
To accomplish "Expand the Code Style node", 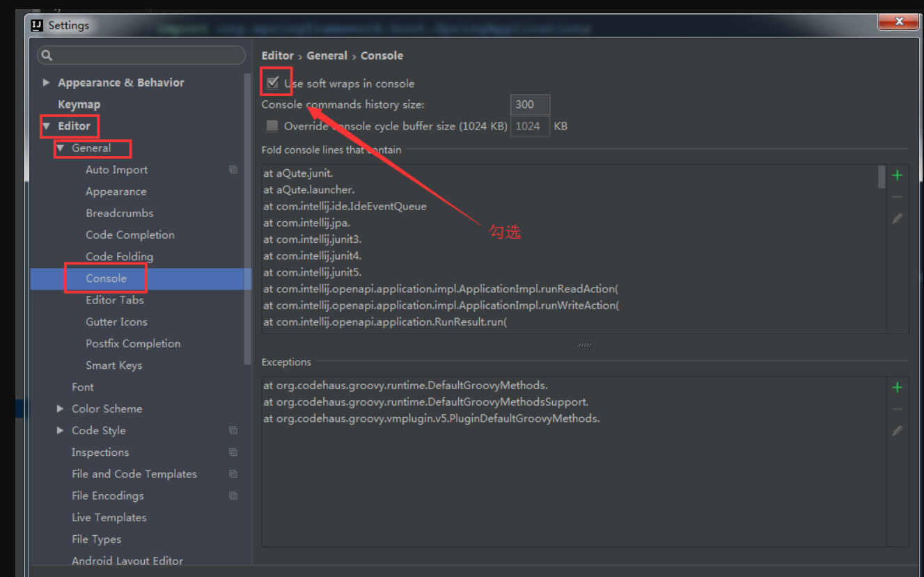I will 60,430.
